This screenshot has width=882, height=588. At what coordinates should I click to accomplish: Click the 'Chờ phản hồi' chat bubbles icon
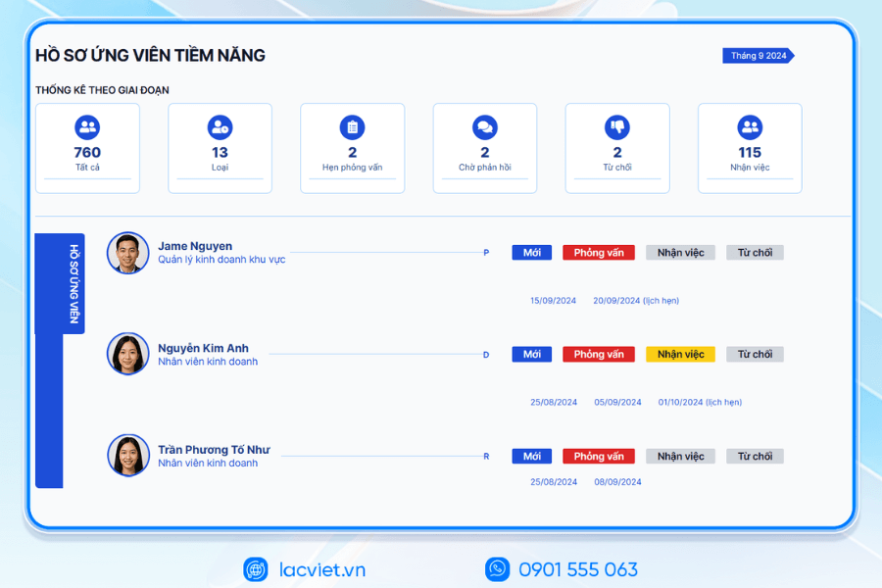pos(484,127)
